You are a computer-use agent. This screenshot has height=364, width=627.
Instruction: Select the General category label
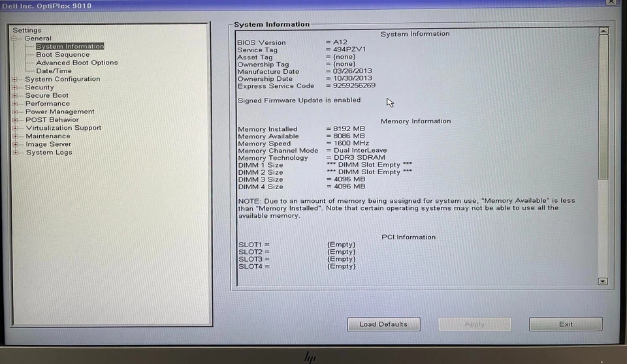pyautogui.click(x=38, y=38)
